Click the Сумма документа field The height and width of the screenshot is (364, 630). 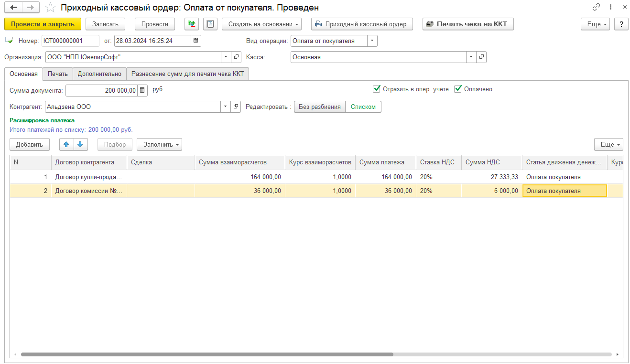101,90
